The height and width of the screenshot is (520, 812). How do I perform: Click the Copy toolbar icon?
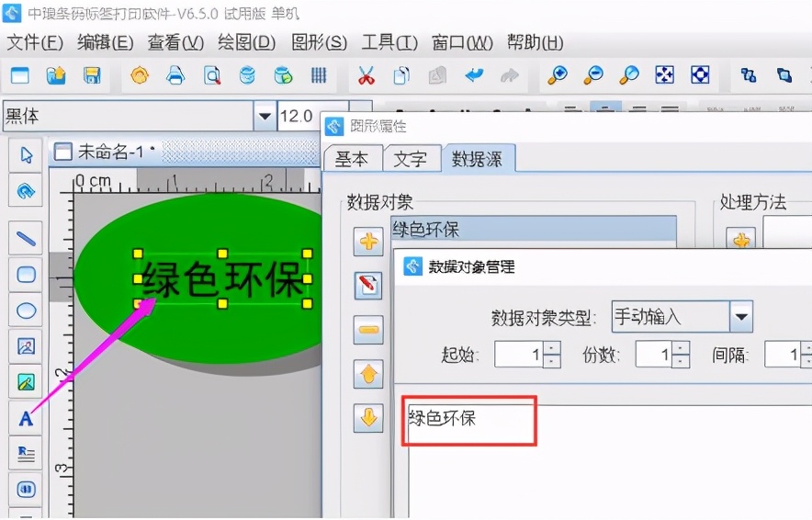pos(401,75)
